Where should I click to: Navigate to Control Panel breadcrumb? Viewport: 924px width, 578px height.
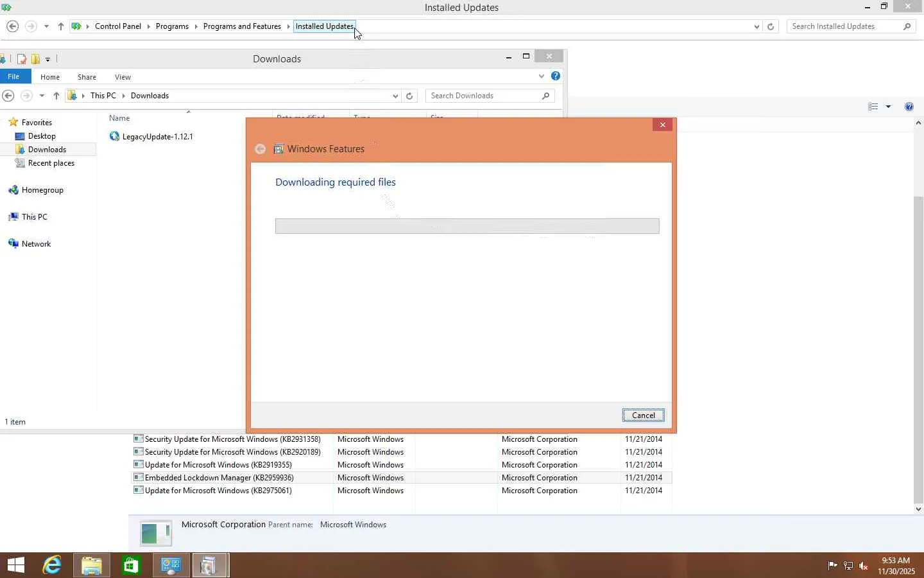coord(118,26)
